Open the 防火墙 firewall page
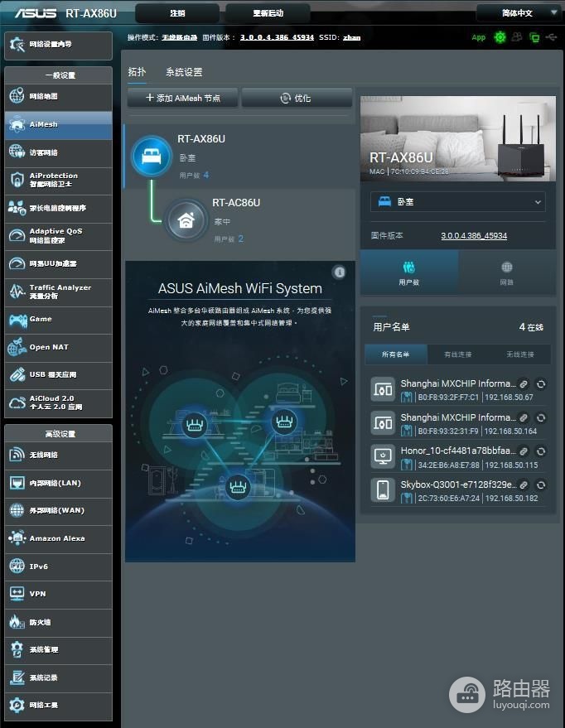 pos(59,622)
